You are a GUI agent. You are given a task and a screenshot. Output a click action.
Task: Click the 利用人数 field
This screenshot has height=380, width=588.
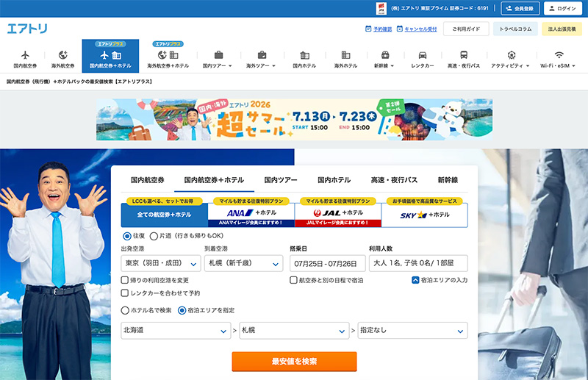(418, 263)
